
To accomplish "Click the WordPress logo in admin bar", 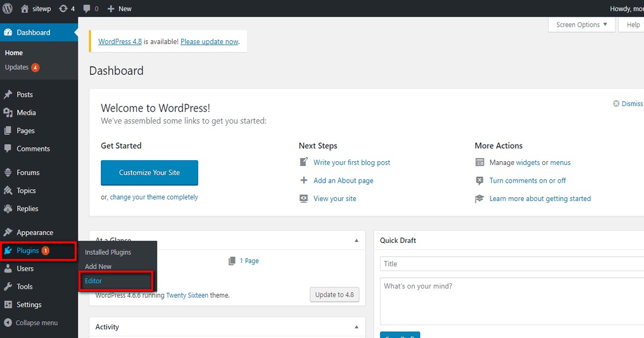I will pyautogui.click(x=8, y=9).
